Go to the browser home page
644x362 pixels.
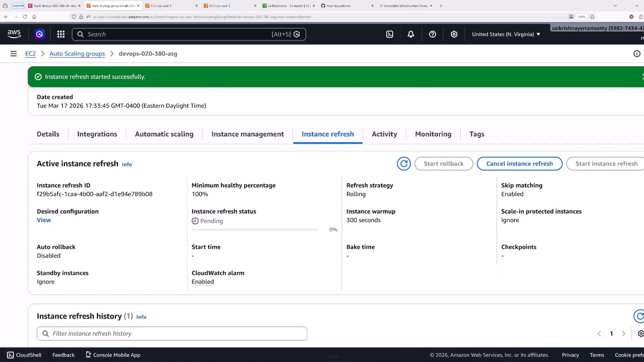pyautogui.click(x=34, y=17)
